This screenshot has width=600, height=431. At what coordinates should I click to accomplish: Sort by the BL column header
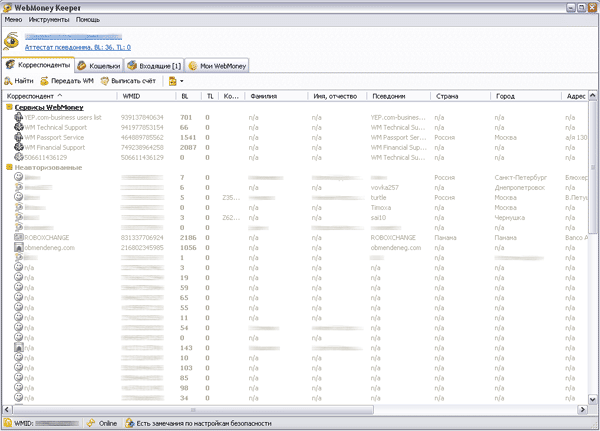point(189,96)
